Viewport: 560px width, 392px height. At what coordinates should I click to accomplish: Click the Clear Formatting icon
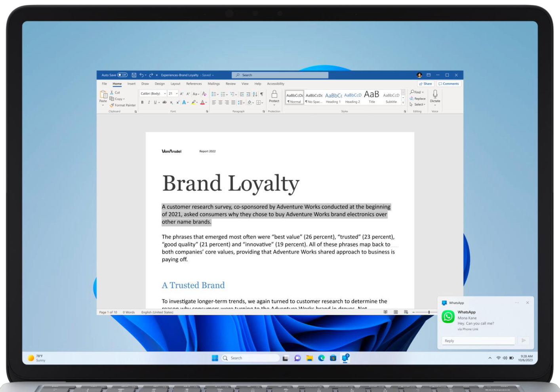coord(204,94)
